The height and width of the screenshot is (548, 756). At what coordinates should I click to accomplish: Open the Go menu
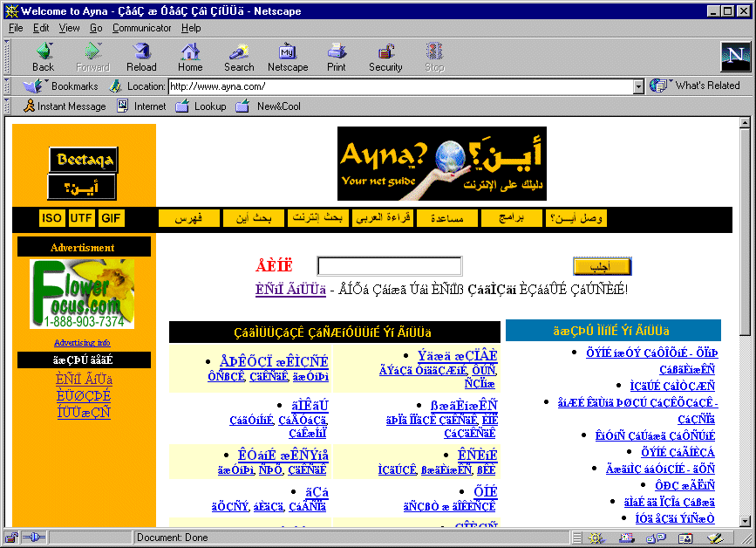pos(96,28)
